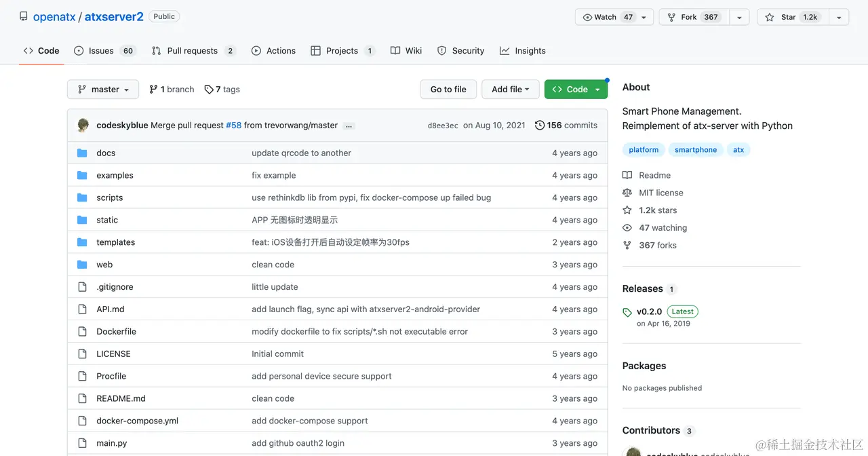
Task: Open the Watch notifications dropdown
Action: (x=614, y=17)
